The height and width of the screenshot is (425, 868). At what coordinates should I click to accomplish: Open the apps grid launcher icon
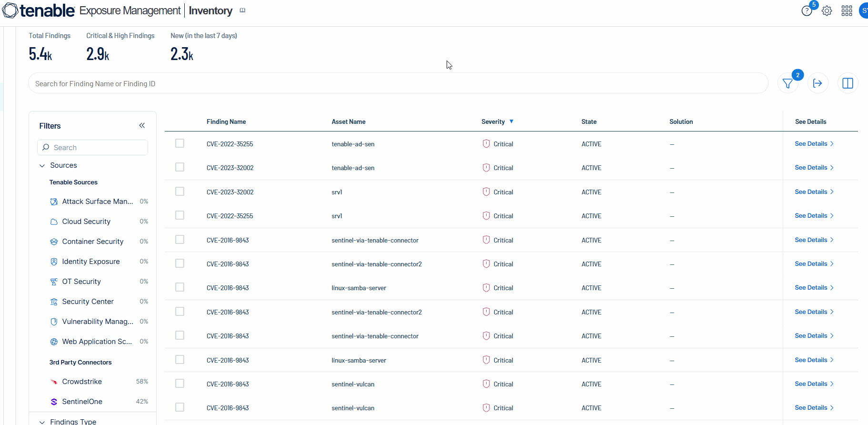click(x=847, y=11)
